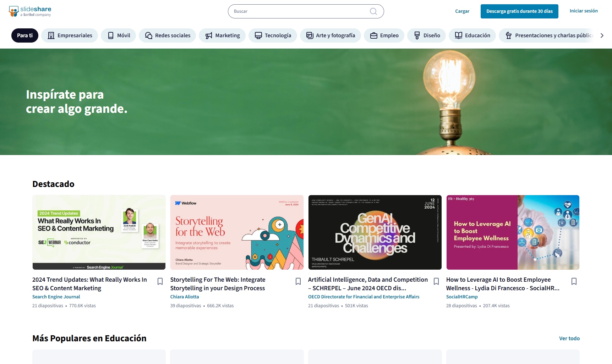Click the phone icon beside Móvil

pyautogui.click(x=111, y=35)
